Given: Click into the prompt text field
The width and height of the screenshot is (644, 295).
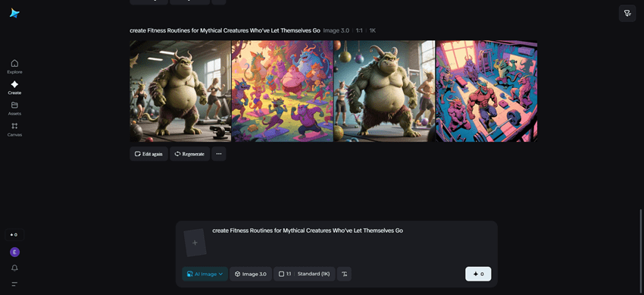Looking at the screenshot, I should (351, 243).
